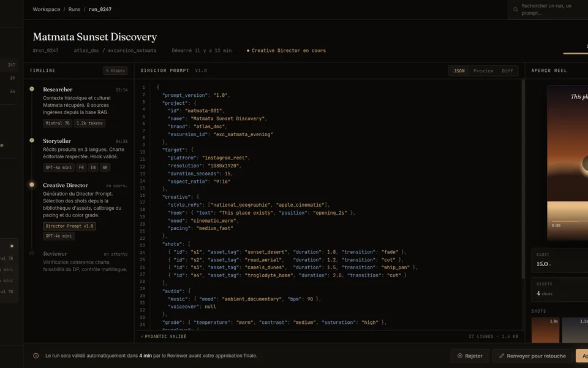This screenshot has width=588, height=368.
Task: Click the Storyteller step status dot
Action: pos(32,140)
